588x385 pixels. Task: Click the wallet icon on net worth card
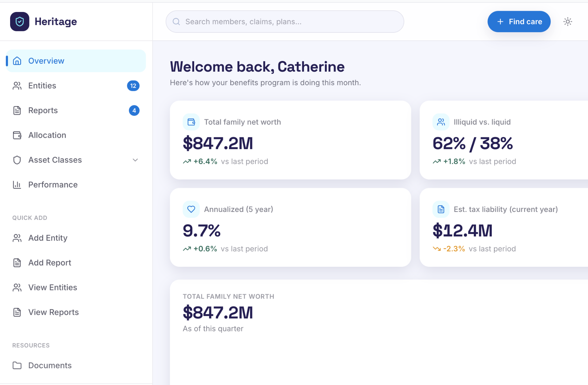click(191, 122)
